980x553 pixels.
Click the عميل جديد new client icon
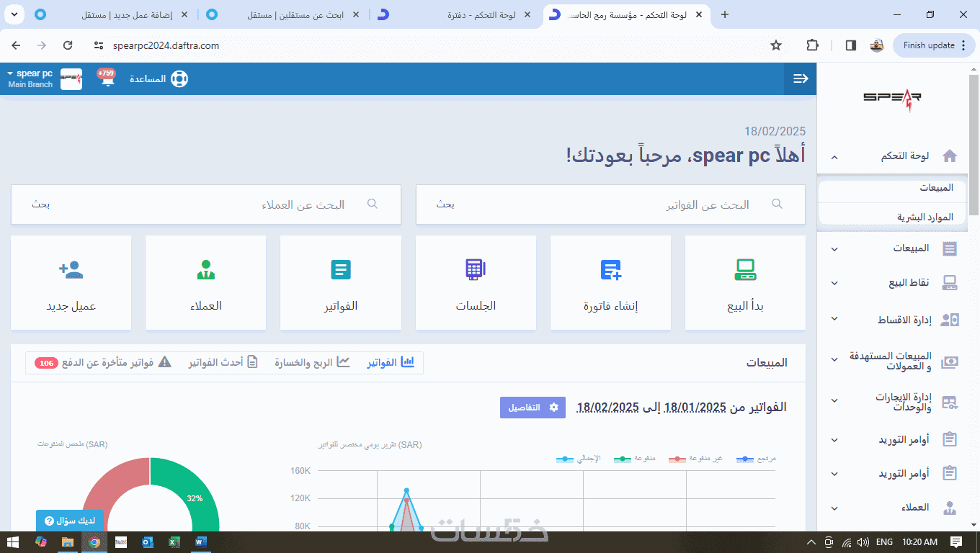pyautogui.click(x=71, y=270)
